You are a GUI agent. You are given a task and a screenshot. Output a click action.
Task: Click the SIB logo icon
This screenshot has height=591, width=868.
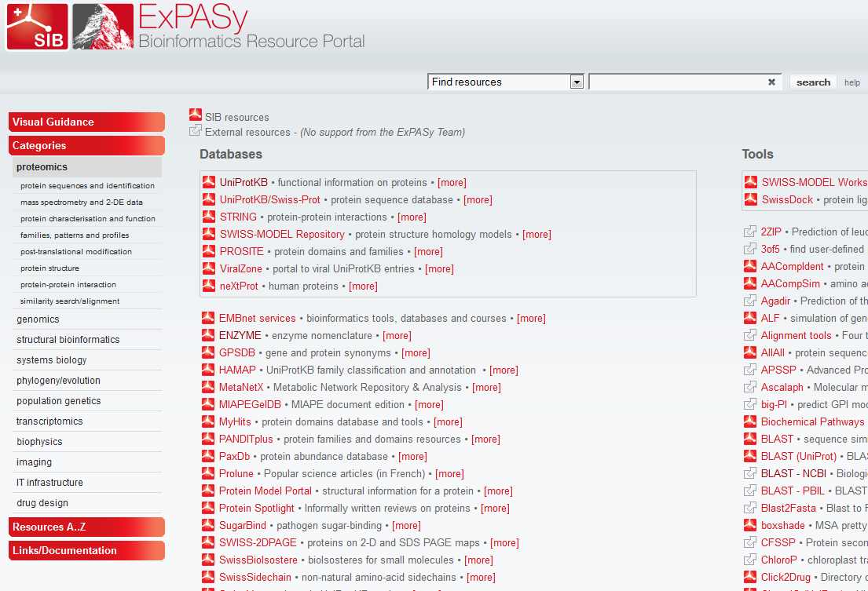click(37, 27)
